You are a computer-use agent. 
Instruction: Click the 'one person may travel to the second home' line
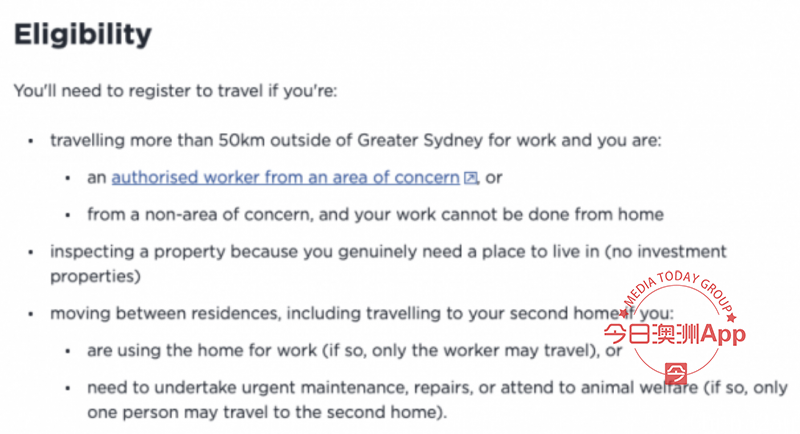[267, 412]
